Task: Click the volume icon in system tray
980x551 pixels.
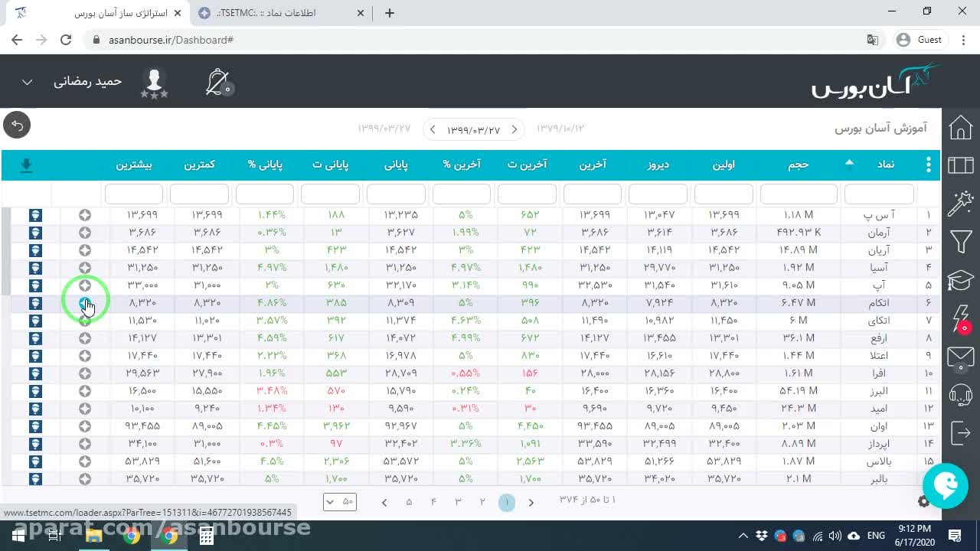Action: coord(835,536)
